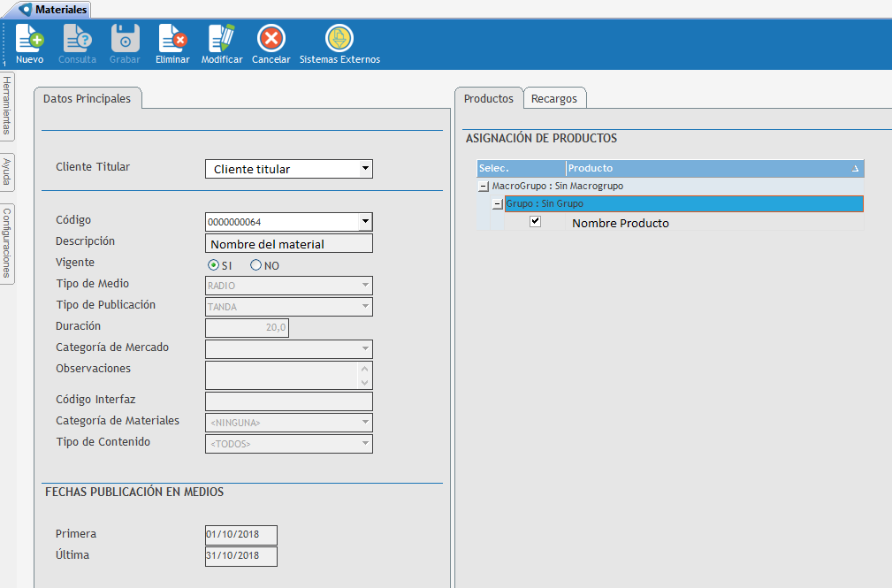Click the Materiales window tab icon

point(25,10)
